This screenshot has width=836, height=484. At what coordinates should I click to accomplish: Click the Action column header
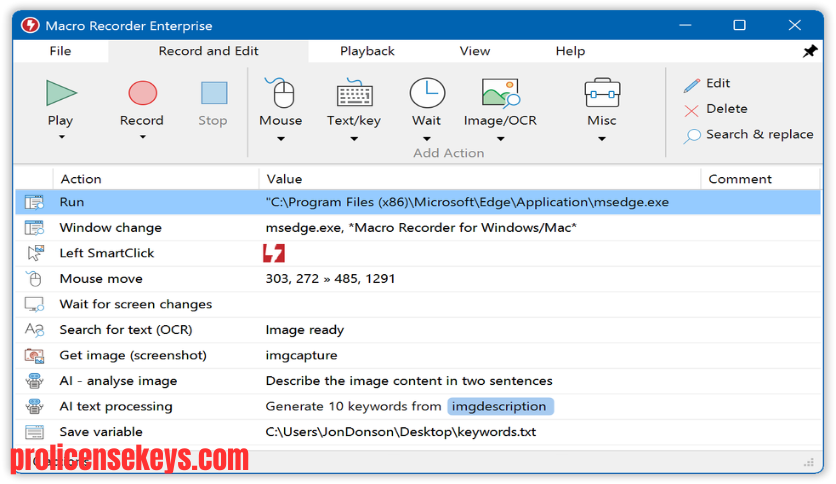click(81, 179)
